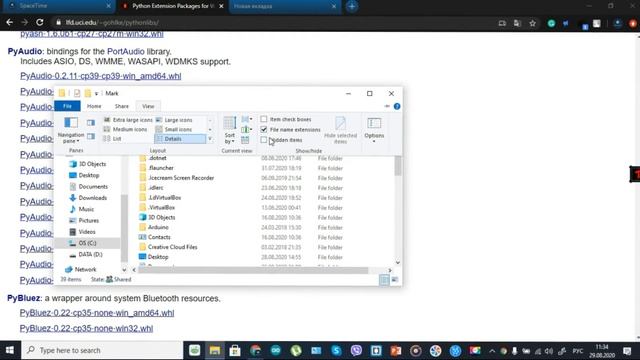Switch to the Home ribbon tab
Image resolution: width=640 pixels, height=360 pixels.
point(94,106)
